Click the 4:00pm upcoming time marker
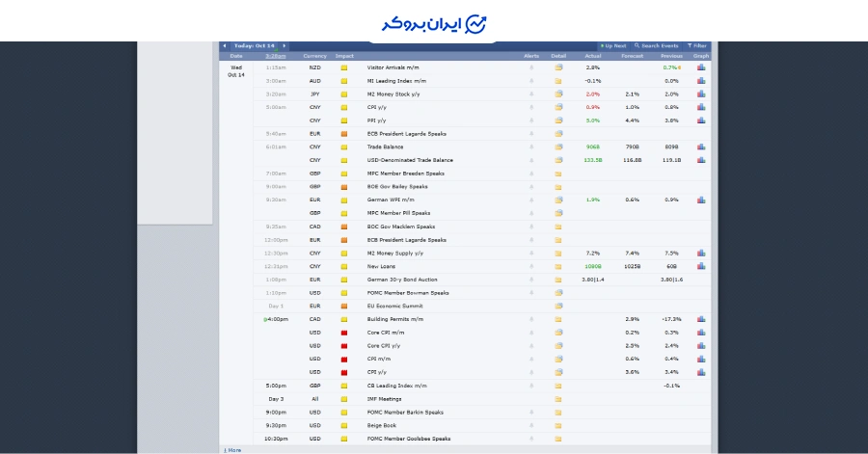The height and width of the screenshot is (454, 868). pos(276,319)
